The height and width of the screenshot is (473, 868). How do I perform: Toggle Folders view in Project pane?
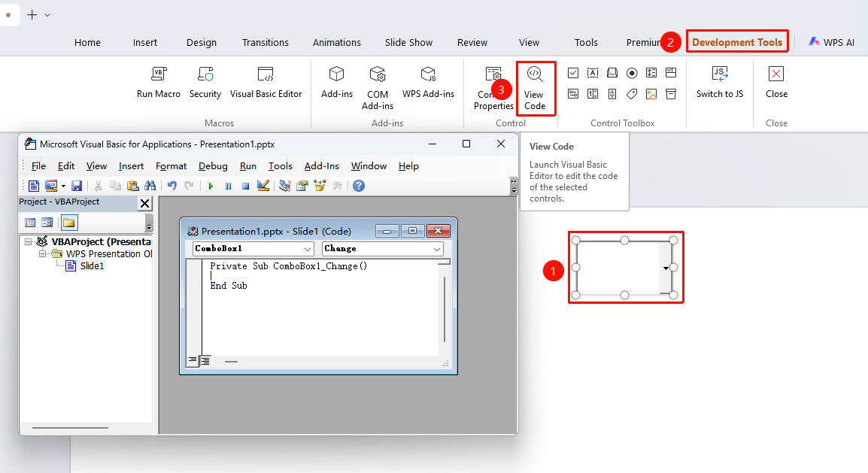[x=69, y=223]
